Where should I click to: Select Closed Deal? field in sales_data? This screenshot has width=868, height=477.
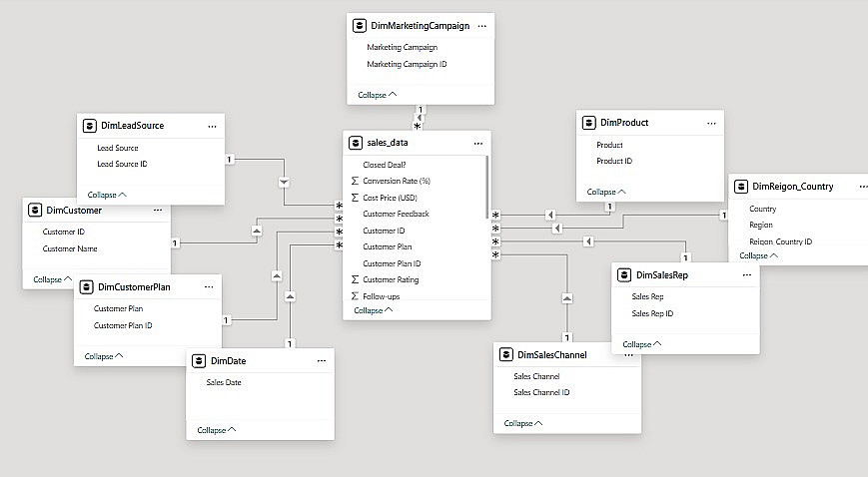point(385,165)
